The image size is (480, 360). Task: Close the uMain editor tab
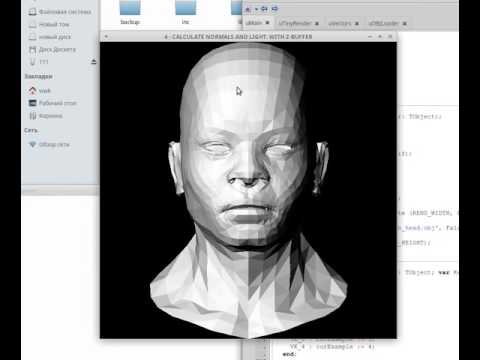267,23
